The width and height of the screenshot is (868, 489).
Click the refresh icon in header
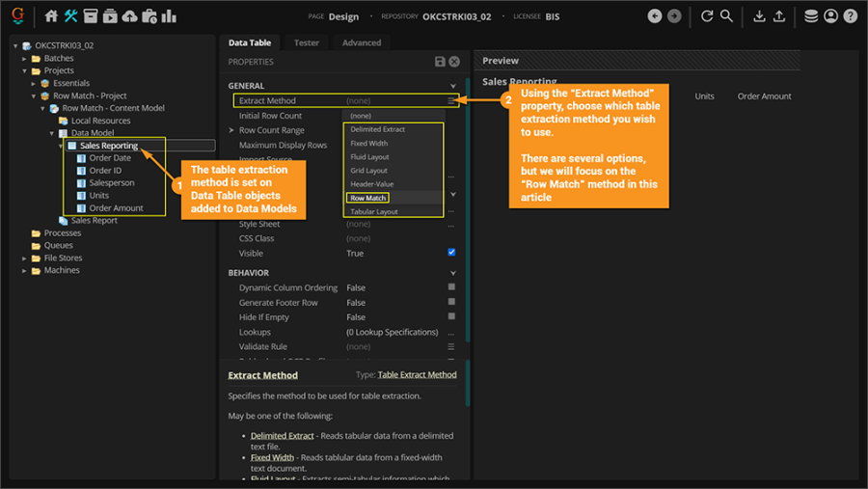click(x=707, y=16)
